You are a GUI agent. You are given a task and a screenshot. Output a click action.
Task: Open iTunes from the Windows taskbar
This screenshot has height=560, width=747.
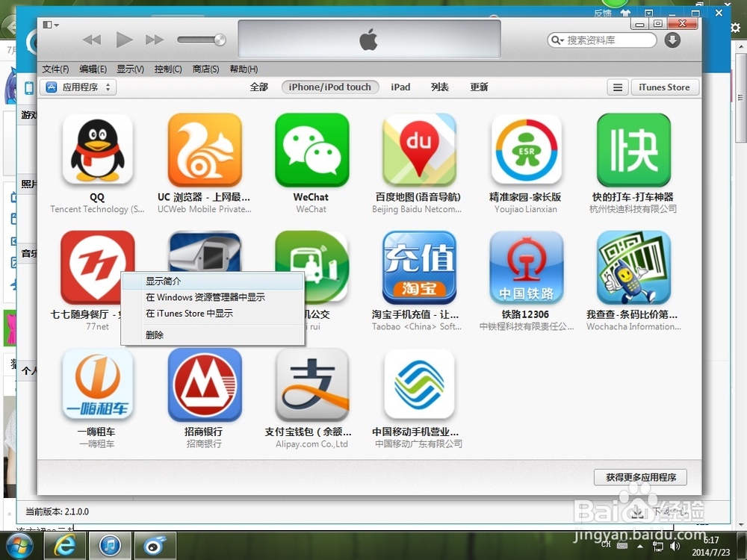click(x=109, y=546)
